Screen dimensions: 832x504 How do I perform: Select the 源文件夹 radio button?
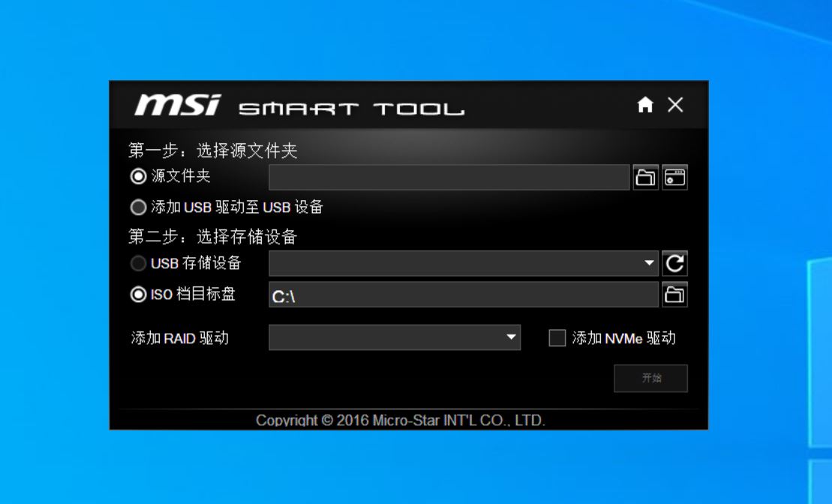pos(138,177)
